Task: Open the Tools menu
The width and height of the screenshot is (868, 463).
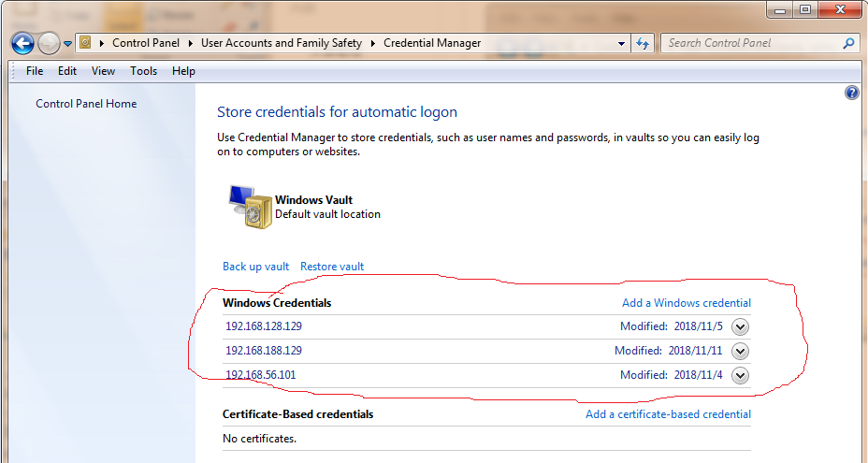Action: click(143, 71)
